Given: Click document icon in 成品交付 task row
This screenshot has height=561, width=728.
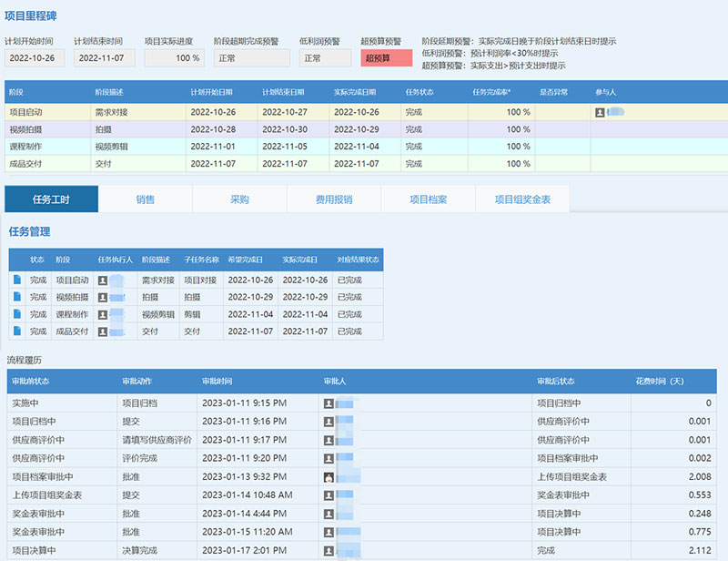Looking at the screenshot, I should tap(16, 331).
